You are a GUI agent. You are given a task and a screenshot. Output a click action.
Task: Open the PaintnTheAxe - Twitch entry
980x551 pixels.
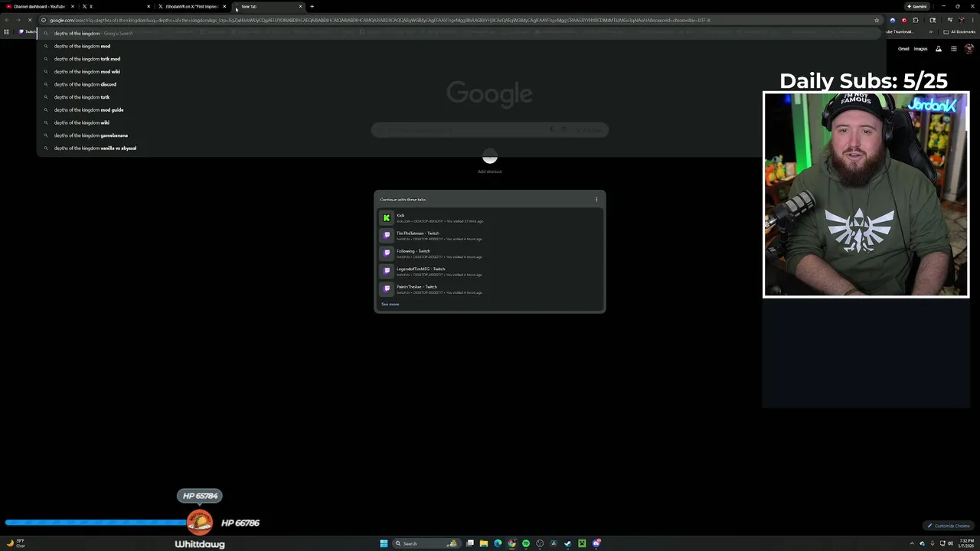click(490, 289)
